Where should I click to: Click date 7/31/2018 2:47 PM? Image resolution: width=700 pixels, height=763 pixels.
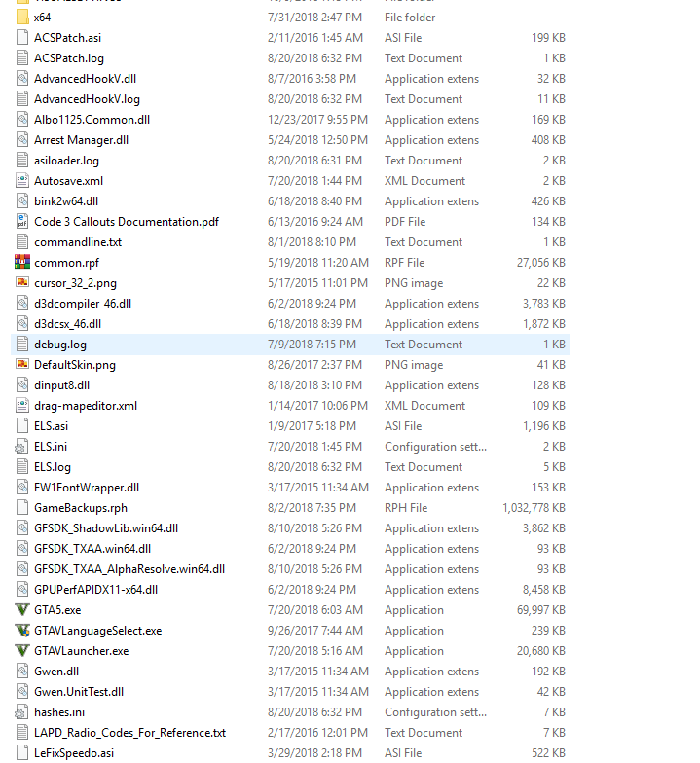(x=315, y=18)
